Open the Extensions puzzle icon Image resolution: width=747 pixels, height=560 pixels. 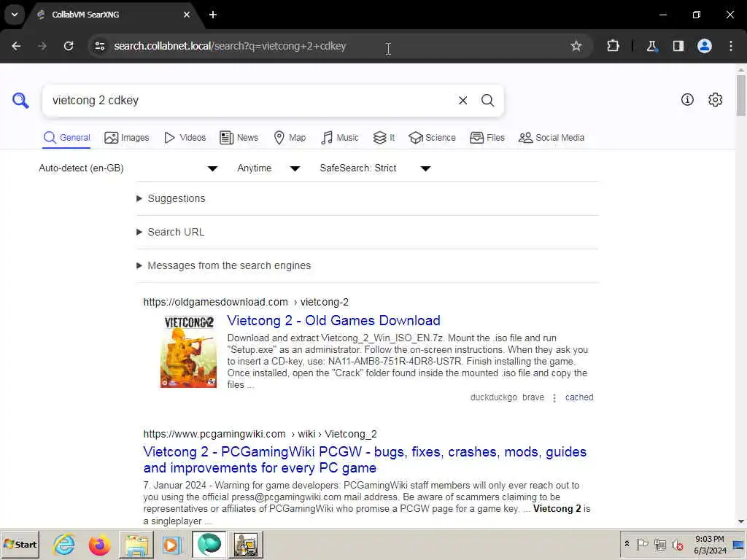613,46
